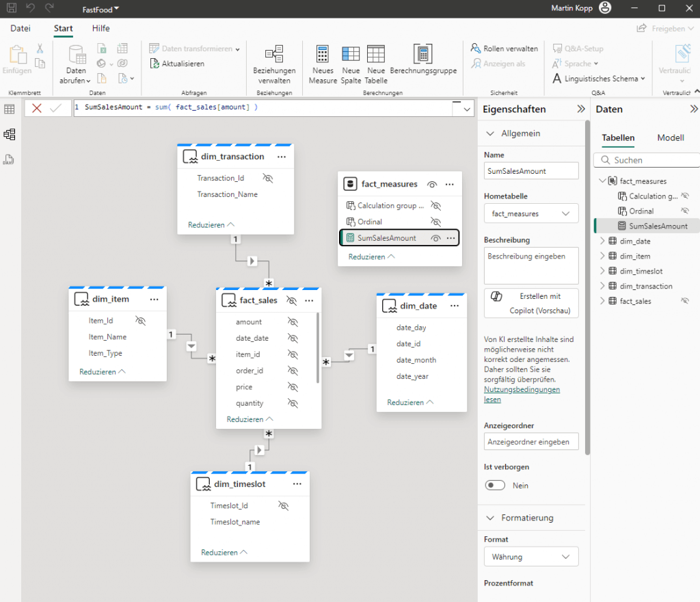Click the Name field SumSalesAmount
Viewport: 700px width, 602px height.
531,170
